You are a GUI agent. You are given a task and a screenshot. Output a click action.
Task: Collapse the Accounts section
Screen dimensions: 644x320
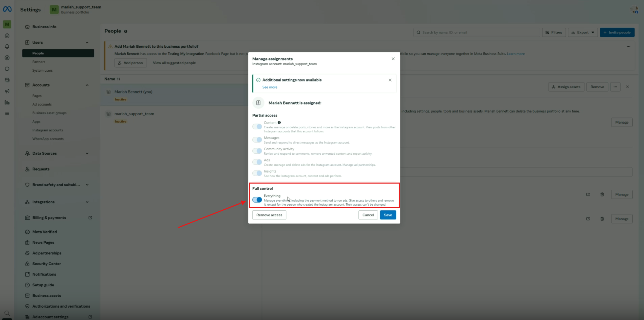(x=87, y=85)
